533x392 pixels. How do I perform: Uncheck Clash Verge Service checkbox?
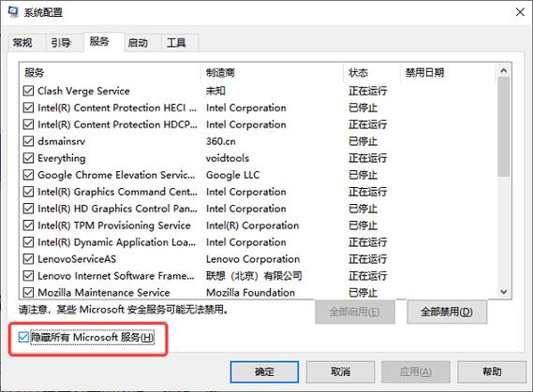click(28, 91)
